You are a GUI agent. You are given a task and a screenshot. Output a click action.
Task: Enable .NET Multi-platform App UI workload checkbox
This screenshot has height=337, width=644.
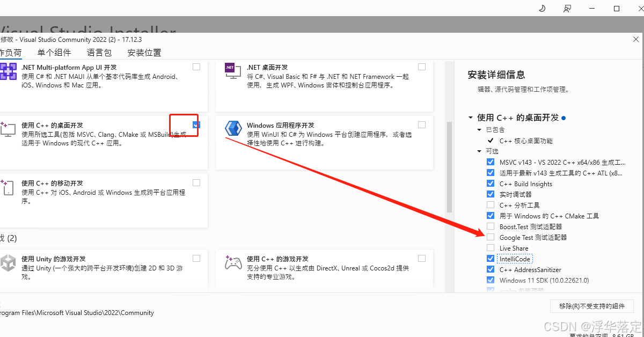(x=196, y=67)
